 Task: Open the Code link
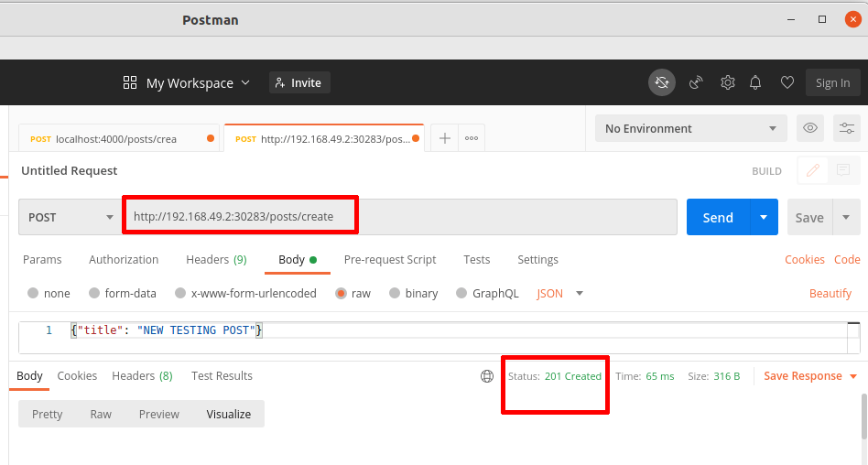click(x=847, y=260)
